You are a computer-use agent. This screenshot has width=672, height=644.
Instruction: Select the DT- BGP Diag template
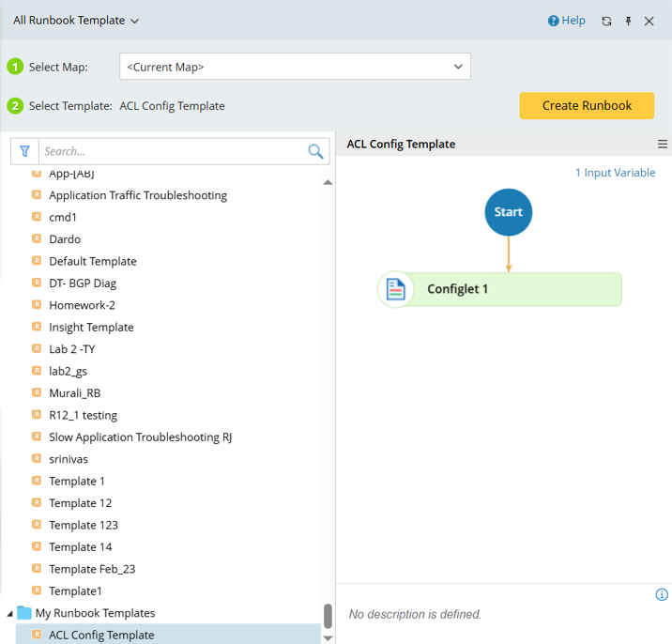point(83,283)
